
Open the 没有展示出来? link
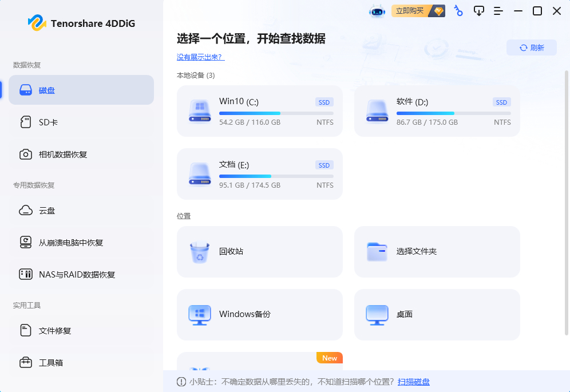201,57
